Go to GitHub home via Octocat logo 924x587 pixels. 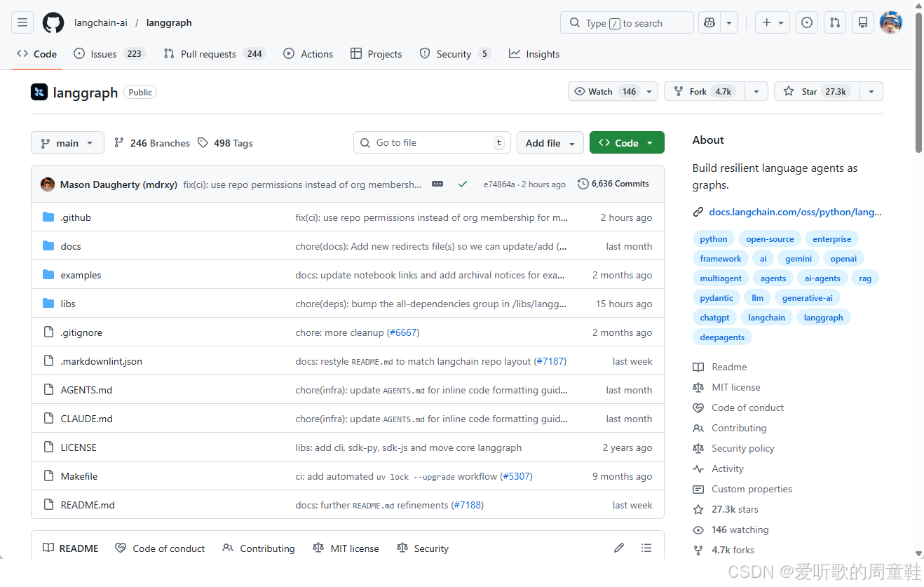coord(53,22)
